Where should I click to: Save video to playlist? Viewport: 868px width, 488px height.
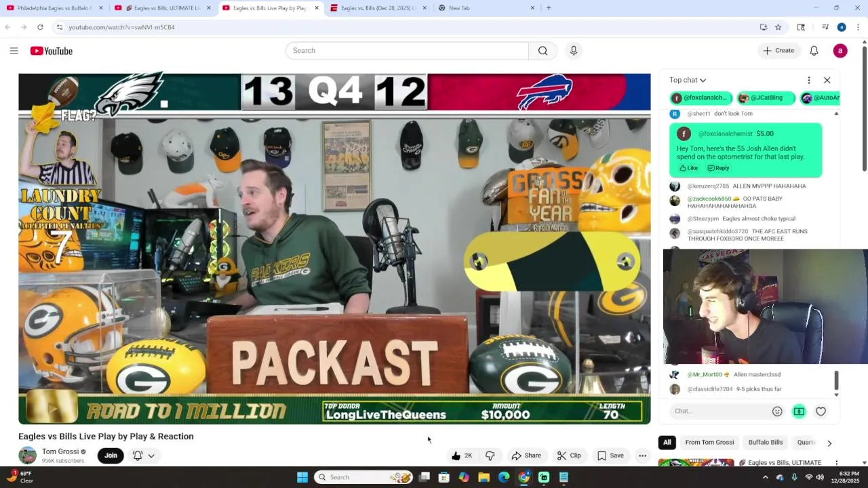click(610, 455)
